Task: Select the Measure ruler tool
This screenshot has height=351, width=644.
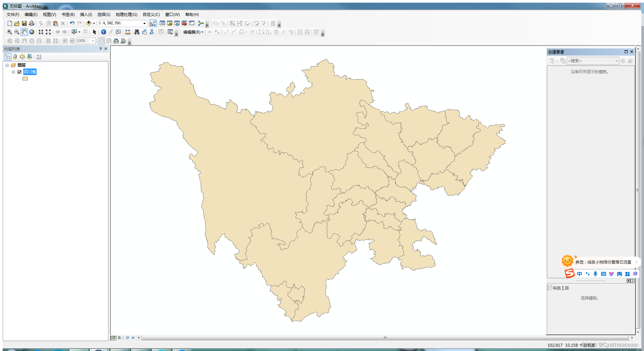Action: (128, 32)
